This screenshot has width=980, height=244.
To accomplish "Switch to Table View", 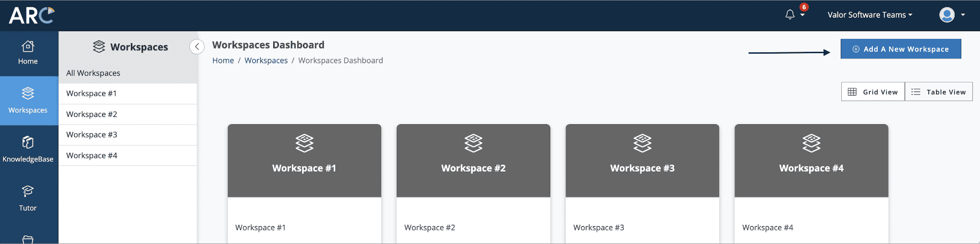I will (x=938, y=92).
